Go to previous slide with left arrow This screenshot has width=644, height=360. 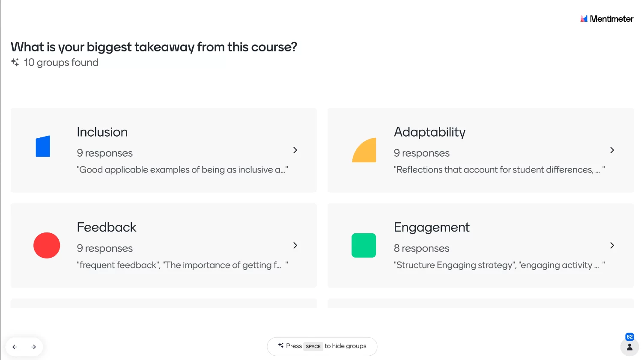pos(15,347)
